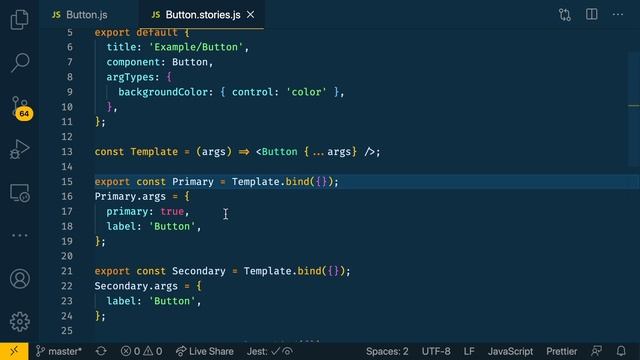Select language mode JavaScript

click(510, 351)
